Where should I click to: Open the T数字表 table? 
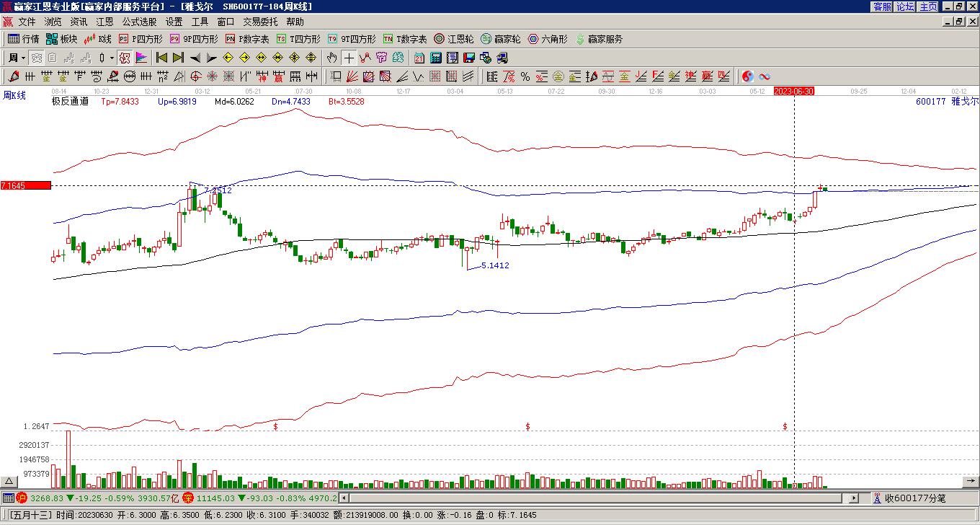(x=405, y=39)
